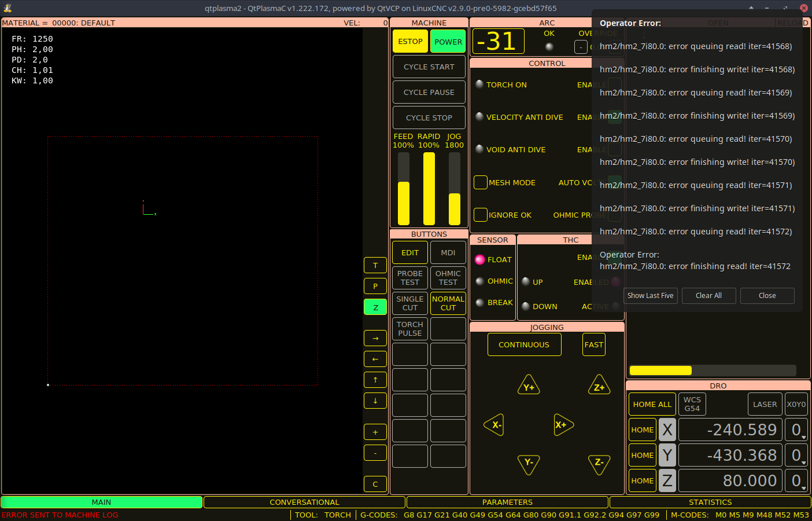This screenshot has height=521, width=812.
Task: Enable the MESH MODE checkbox
Action: coord(481,182)
